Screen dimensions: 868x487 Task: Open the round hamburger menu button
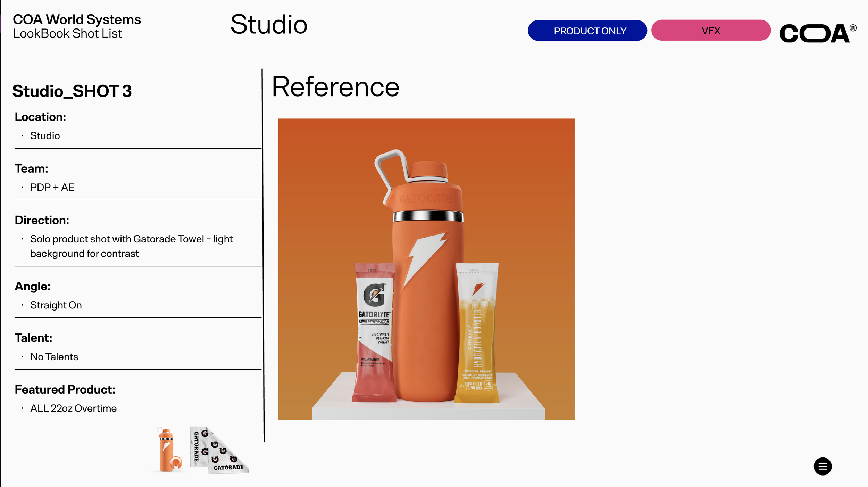tap(822, 466)
